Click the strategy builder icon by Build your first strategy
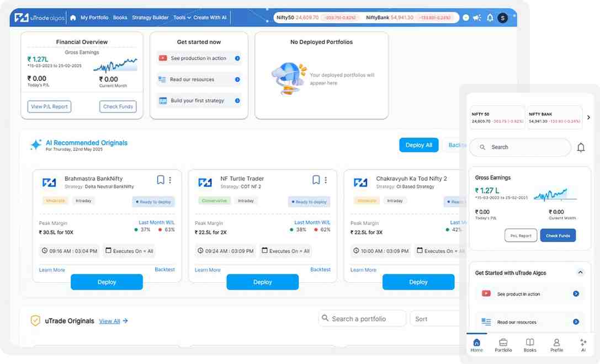 pos(163,100)
